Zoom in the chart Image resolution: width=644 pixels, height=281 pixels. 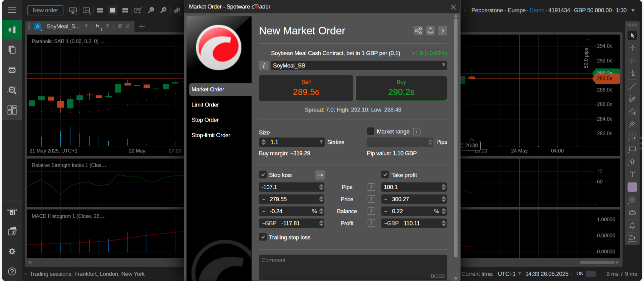click(x=164, y=10)
